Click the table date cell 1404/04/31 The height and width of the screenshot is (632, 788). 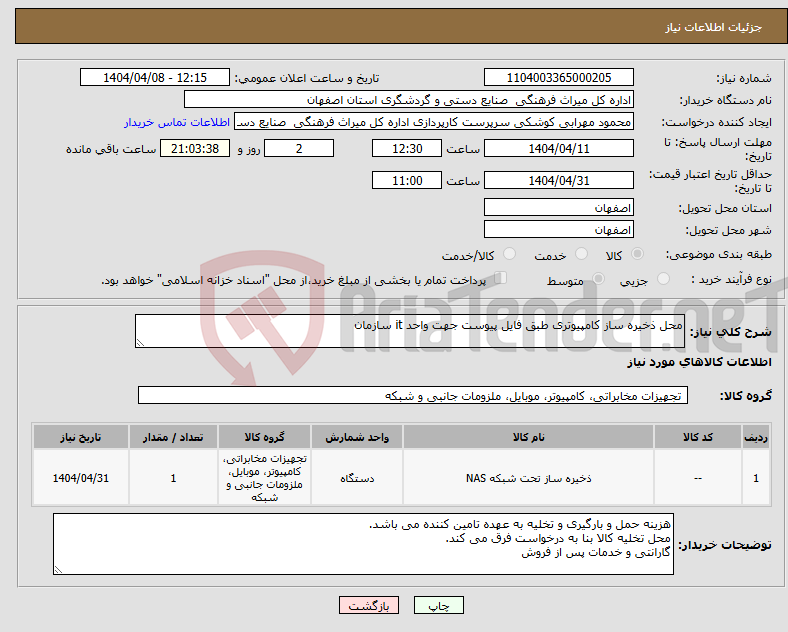80,478
